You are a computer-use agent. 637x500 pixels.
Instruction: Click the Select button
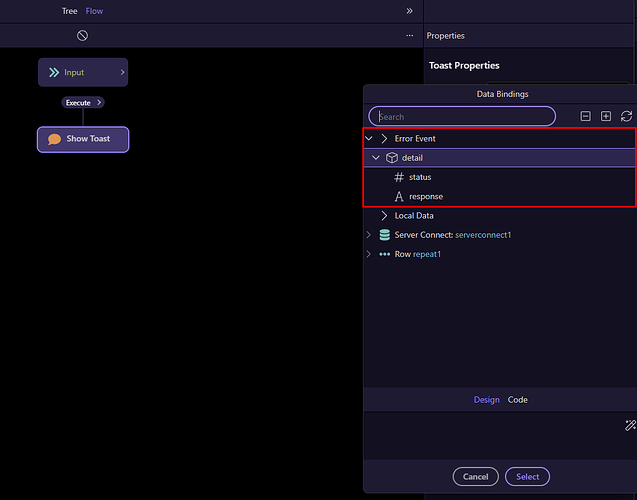point(527,477)
